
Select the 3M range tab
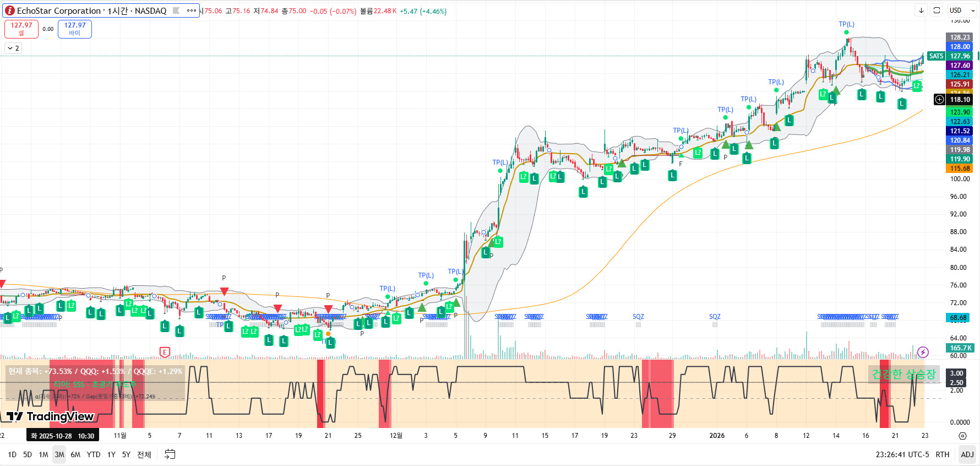coord(59,454)
